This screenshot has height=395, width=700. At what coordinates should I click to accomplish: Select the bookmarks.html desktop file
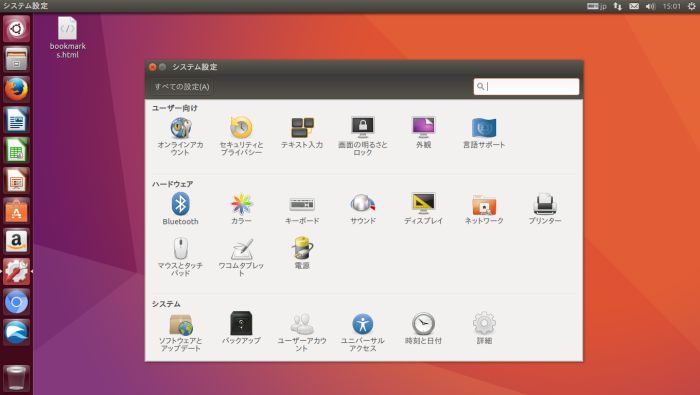coord(67,38)
